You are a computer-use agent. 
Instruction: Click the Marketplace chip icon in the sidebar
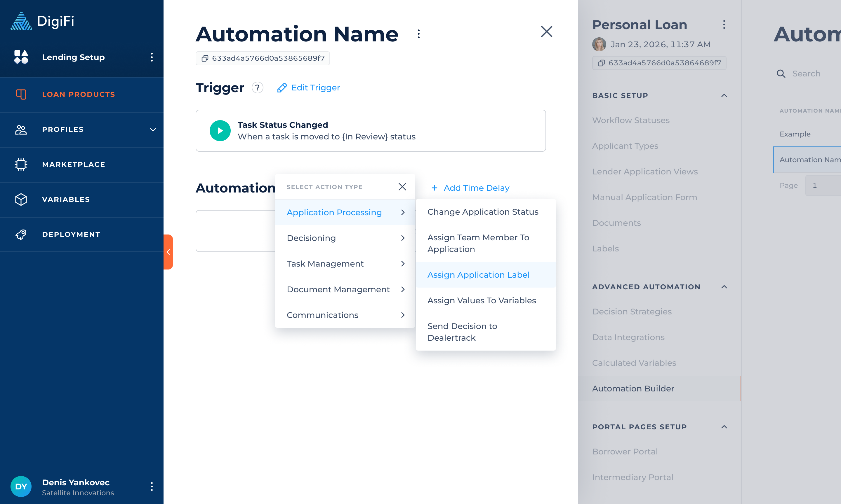[21, 164]
